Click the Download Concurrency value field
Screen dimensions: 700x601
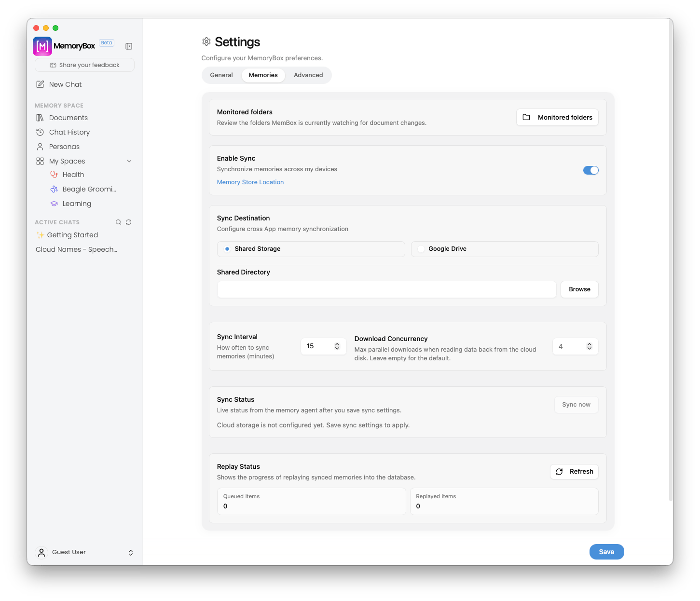[576, 346]
